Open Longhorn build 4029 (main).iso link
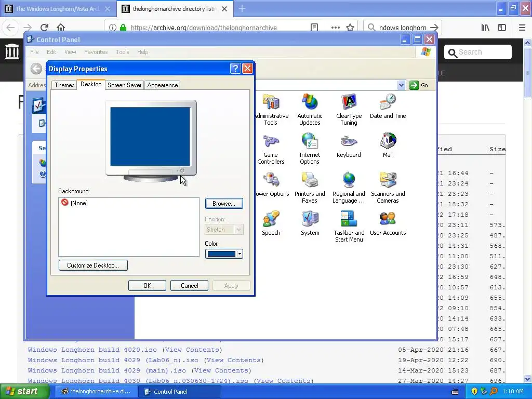 [107, 370]
